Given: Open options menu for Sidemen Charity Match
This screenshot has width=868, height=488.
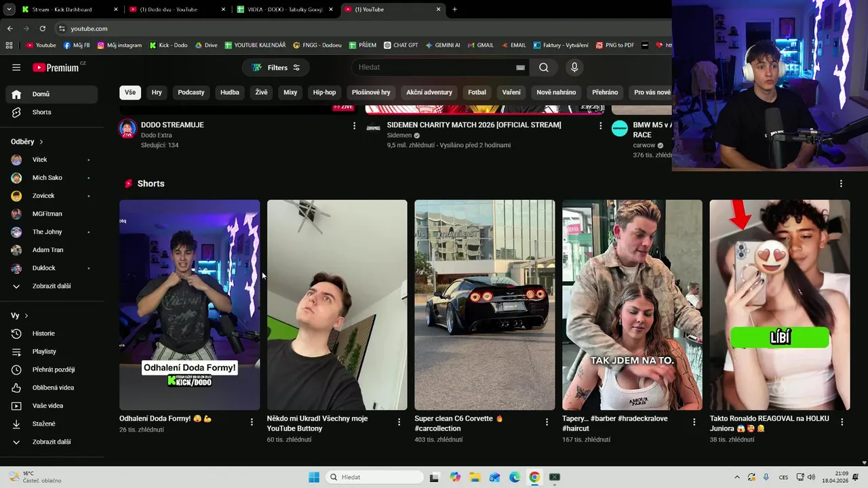Looking at the screenshot, I should tap(600, 125).
